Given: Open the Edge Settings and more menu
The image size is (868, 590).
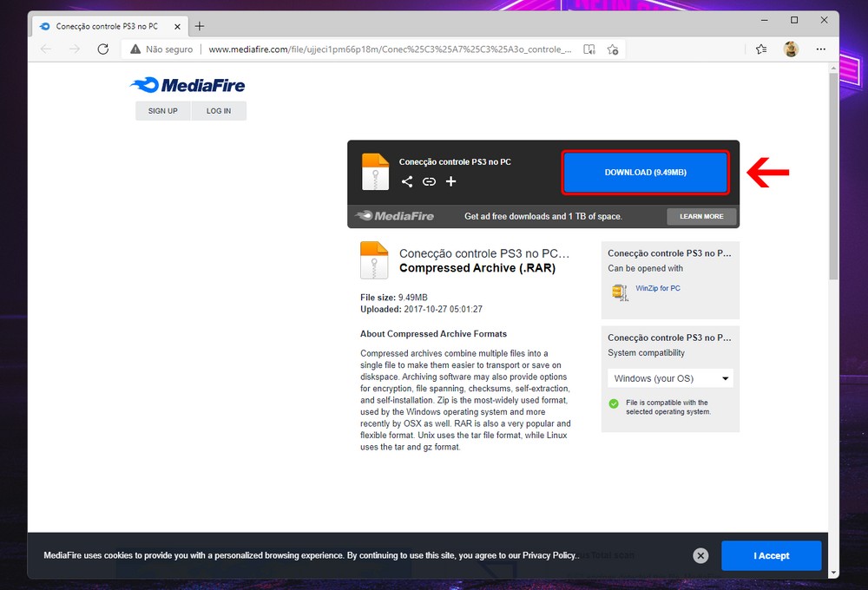Looking at the screenshot, I should pos(820,49).
